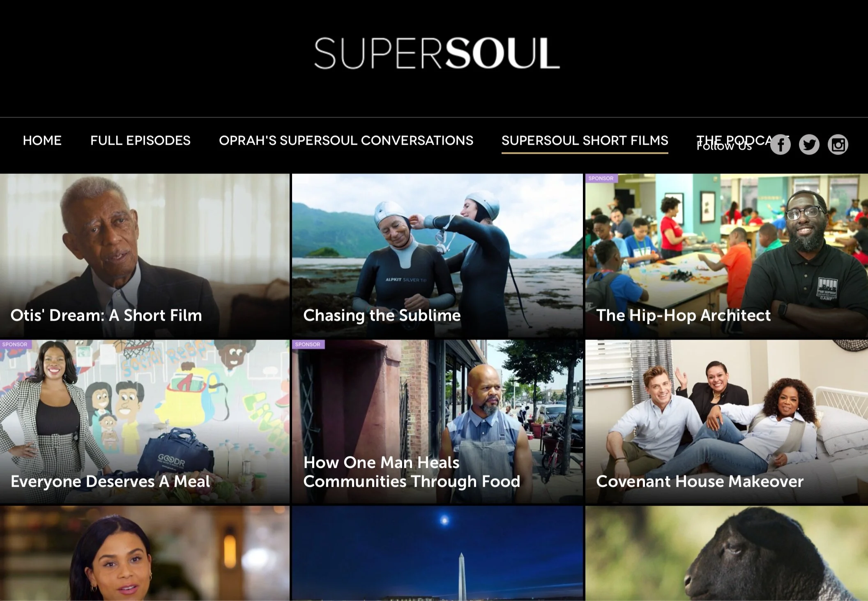Open How One Man Heals Communities Through Food
868x601 pixels.
pos(437,421)
